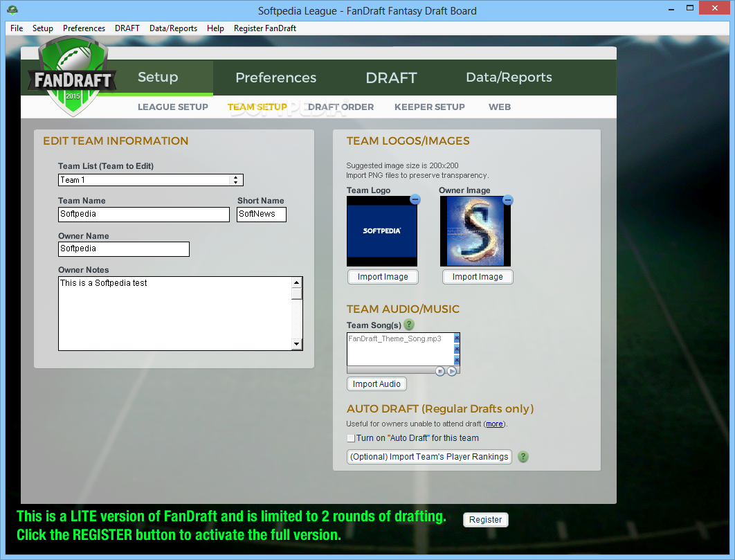Go to the LEAGUE SETUP sub-tab

[172, 107]
